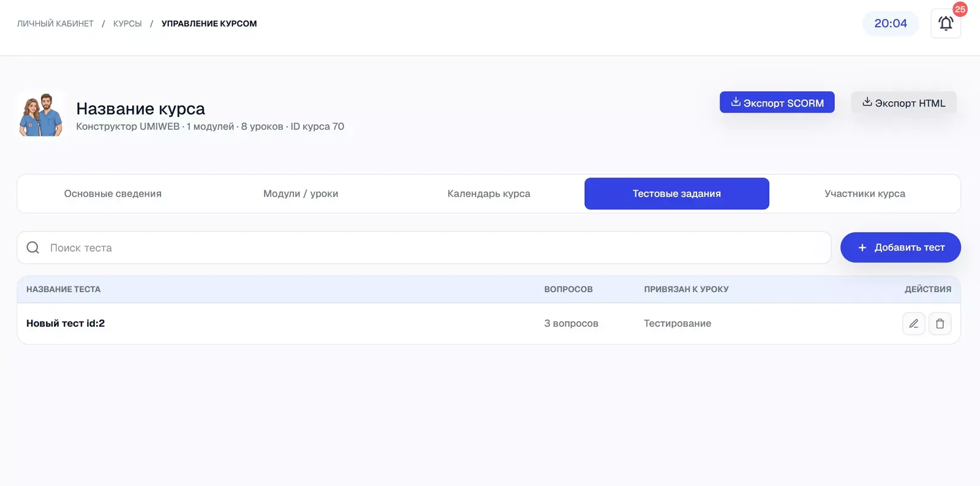Click the Экспорт SCORM button
Screen dimensions: 980x486
click(777, 102)
